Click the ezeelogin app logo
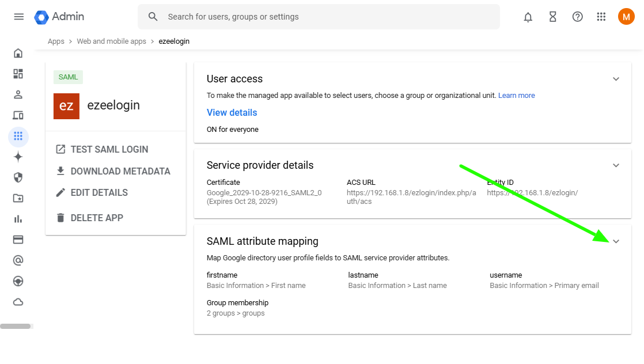 tap(67, 106)
